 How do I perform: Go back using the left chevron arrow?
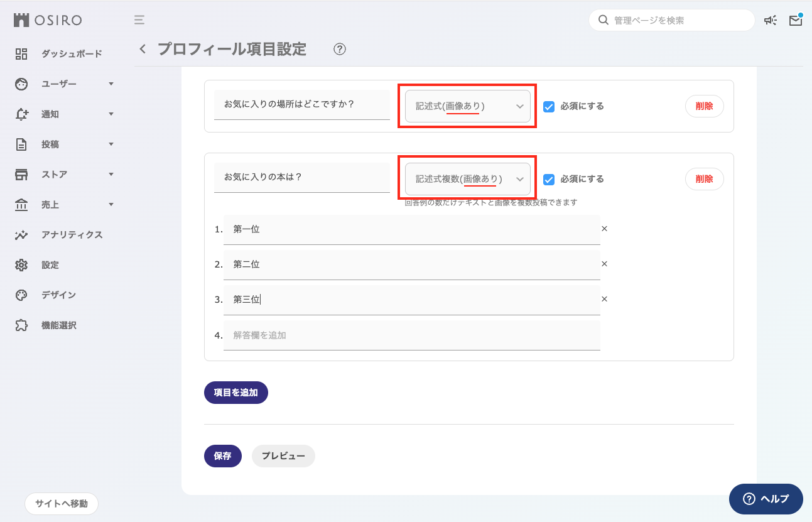pyautogui.click(x=143, y=49)
